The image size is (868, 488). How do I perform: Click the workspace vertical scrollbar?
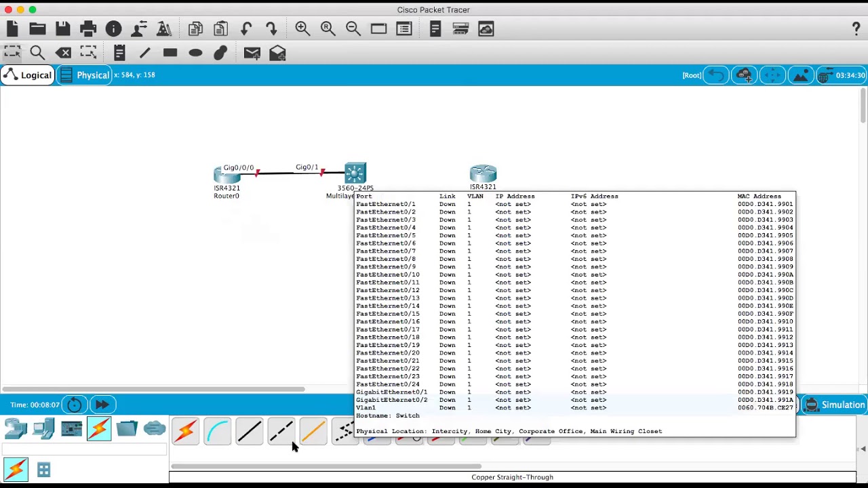click(863, 106)
